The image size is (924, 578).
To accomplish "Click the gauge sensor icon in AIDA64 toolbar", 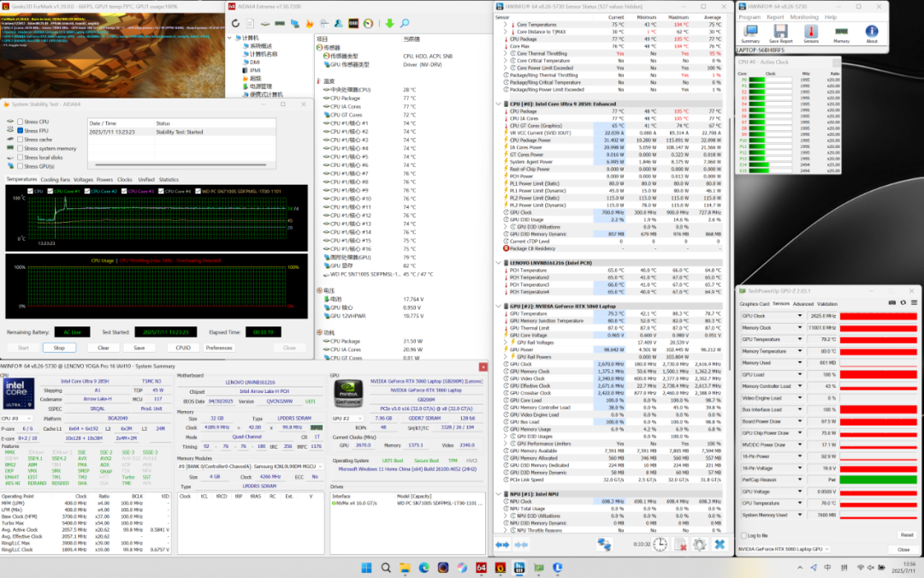I will point(368,24).
